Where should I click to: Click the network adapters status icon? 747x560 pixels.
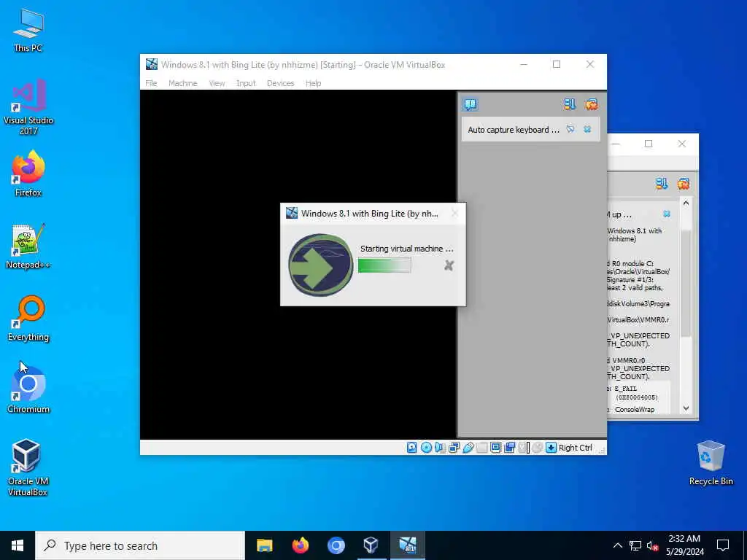click(x=454, y=448)
